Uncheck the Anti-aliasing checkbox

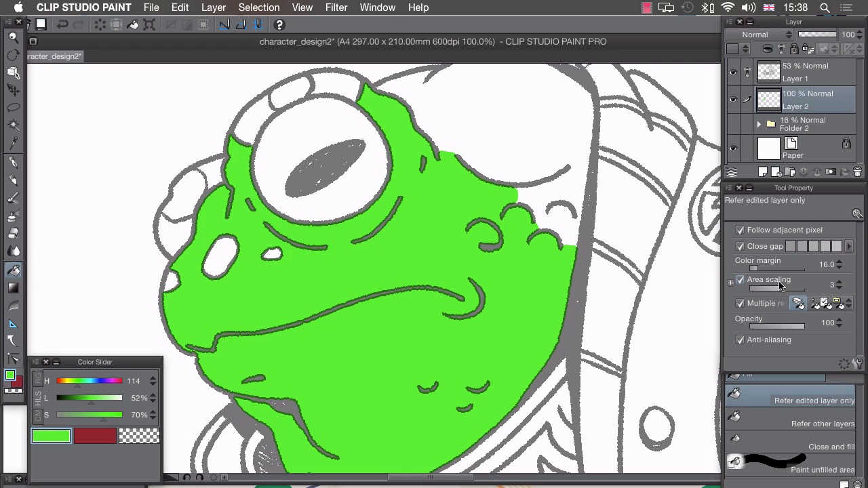[740, 340]
